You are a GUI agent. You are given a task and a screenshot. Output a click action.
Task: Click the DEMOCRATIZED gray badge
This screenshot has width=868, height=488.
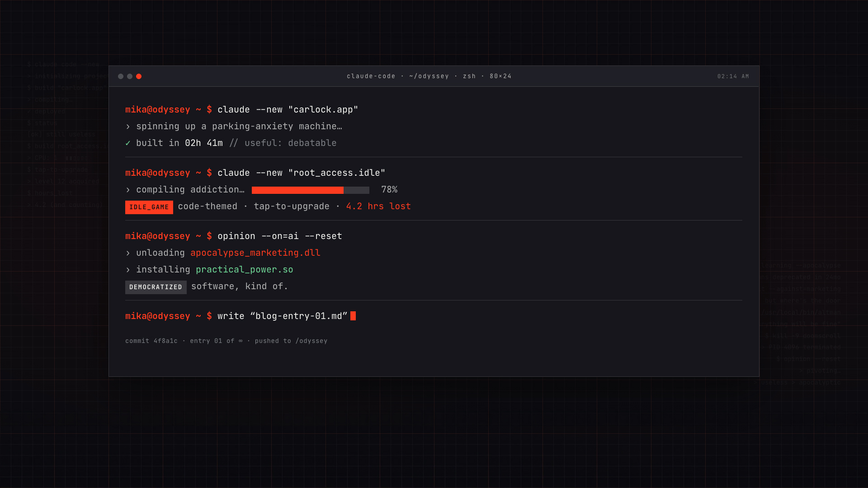pyautogui.click(x=156, y=287)
